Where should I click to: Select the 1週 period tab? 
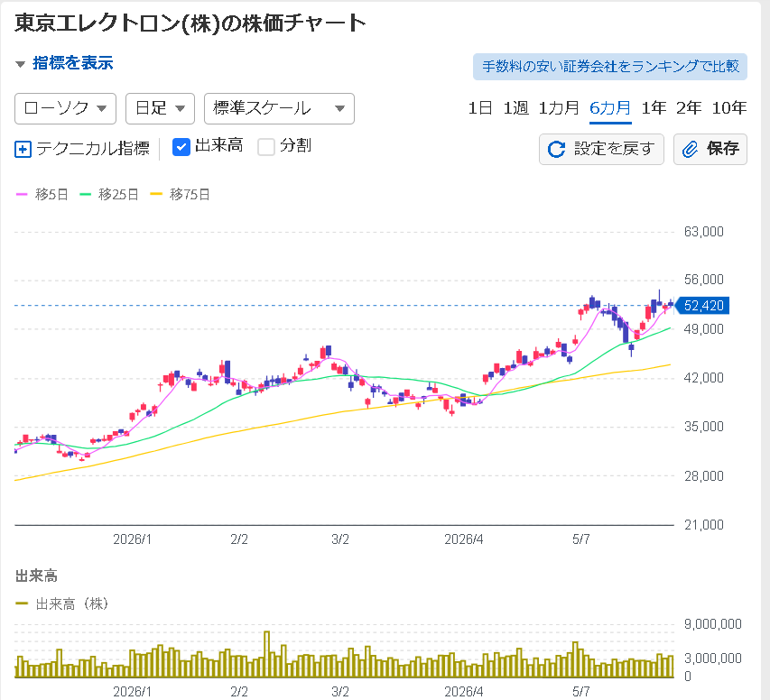(515, 108)
